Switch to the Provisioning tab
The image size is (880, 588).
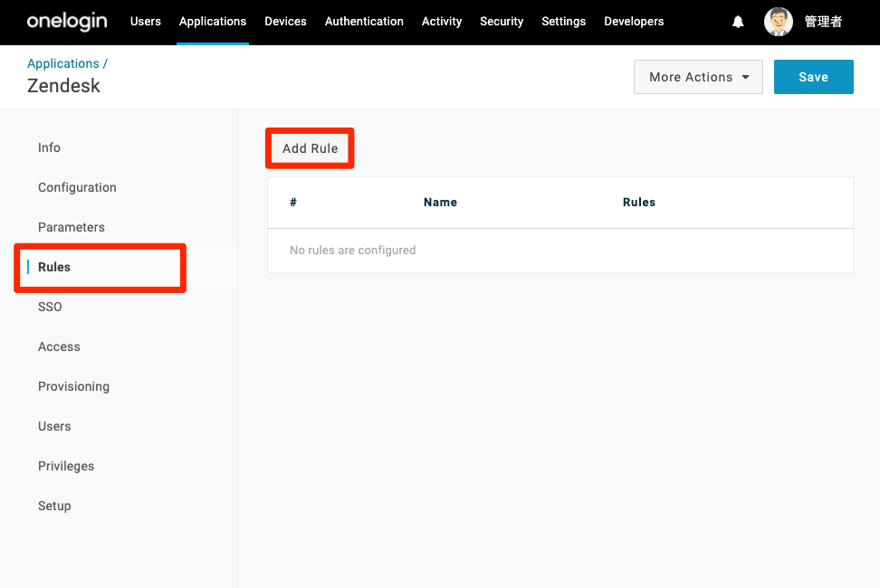coord(73,386)
